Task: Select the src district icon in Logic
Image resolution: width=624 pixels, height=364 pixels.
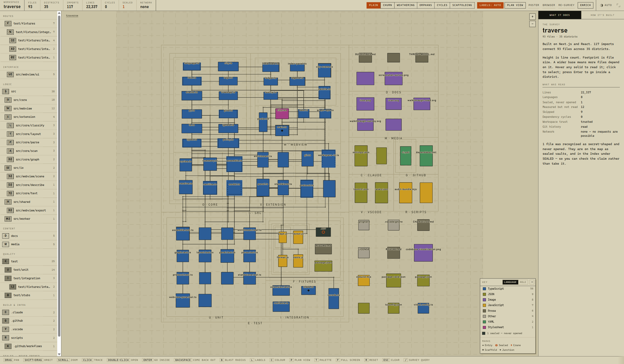Action: click(5, 92)
